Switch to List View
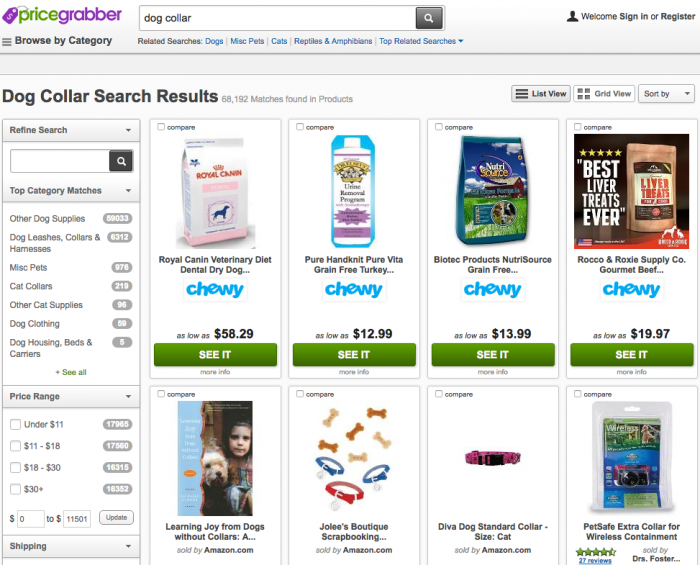This screenshot has height=565, width=700. pyautogui.click(x=541, y=94)
